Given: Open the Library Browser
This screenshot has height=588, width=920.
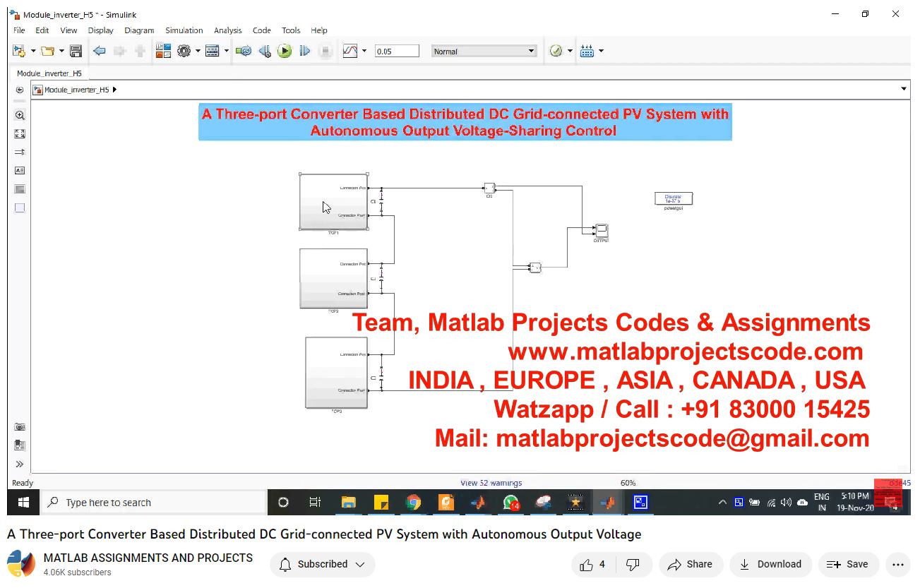Looking at the screenshot, I should click(163, 51).
